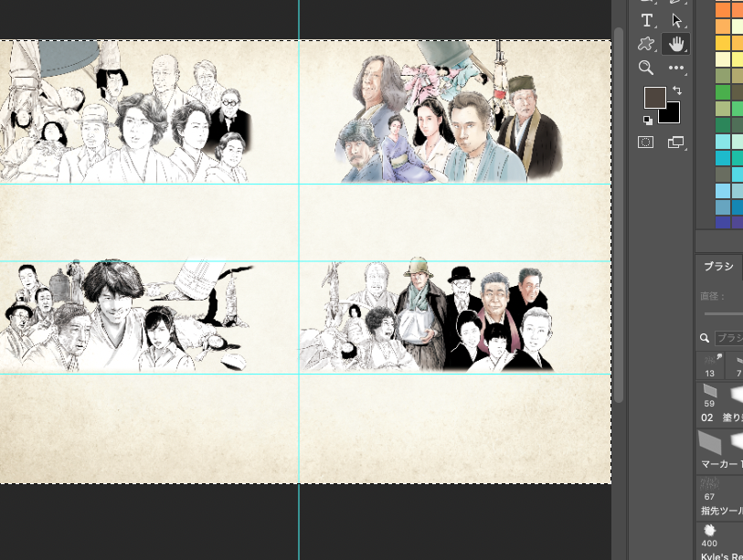Click the 直径 label

(x=712, y=296)
